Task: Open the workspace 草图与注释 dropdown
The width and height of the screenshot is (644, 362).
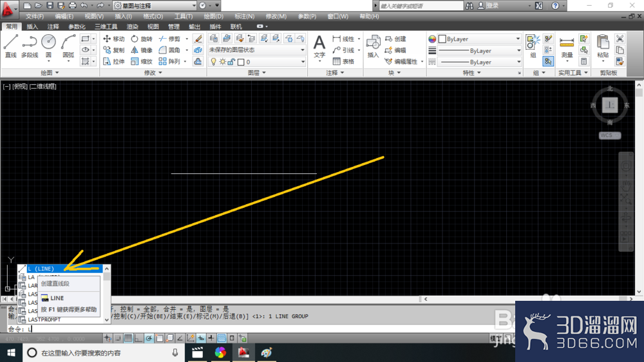Action: coord(155,6)
